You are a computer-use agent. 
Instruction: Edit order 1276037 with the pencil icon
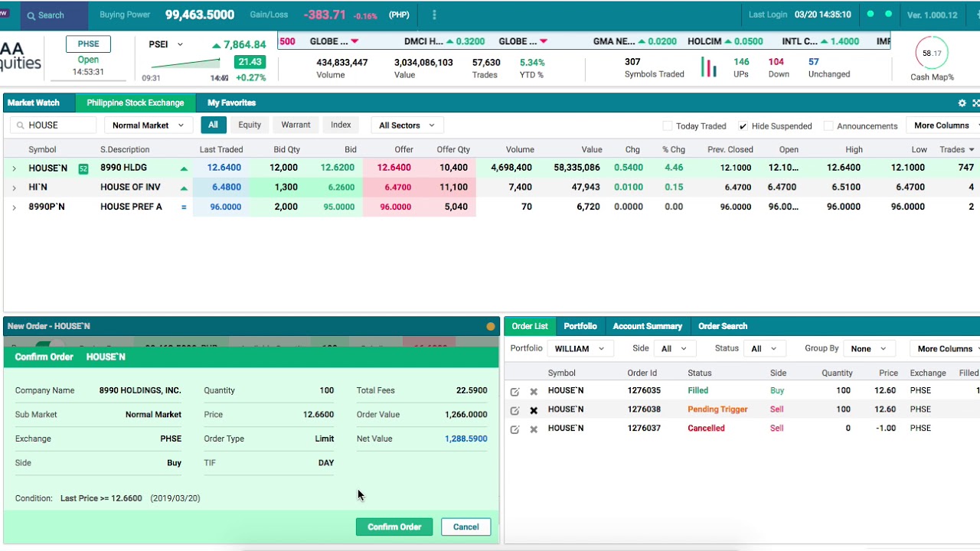514,429
